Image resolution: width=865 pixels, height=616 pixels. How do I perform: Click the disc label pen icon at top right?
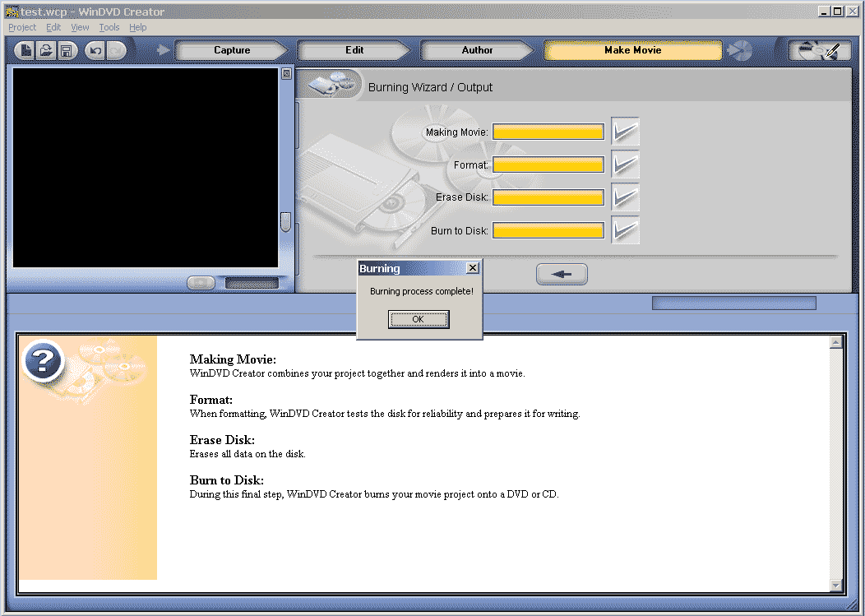click(819, 51)
